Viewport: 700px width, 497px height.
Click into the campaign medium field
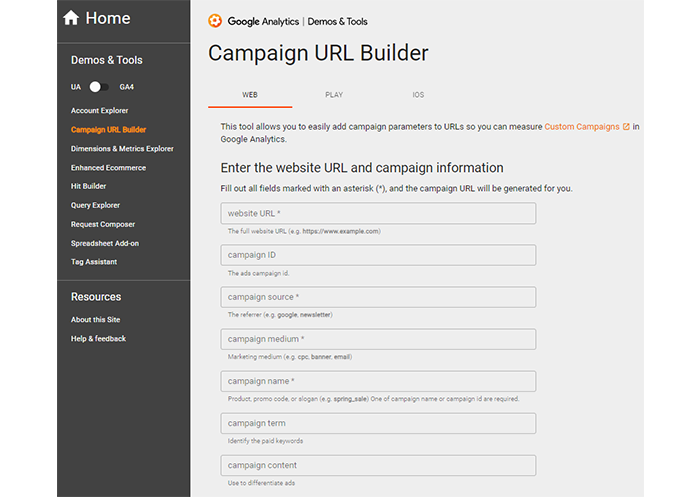coord(378,339)
